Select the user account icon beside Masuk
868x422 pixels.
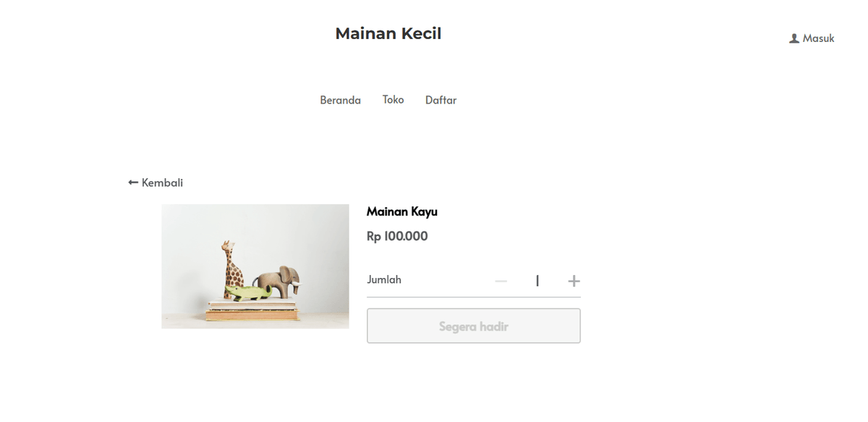[793, 38]
